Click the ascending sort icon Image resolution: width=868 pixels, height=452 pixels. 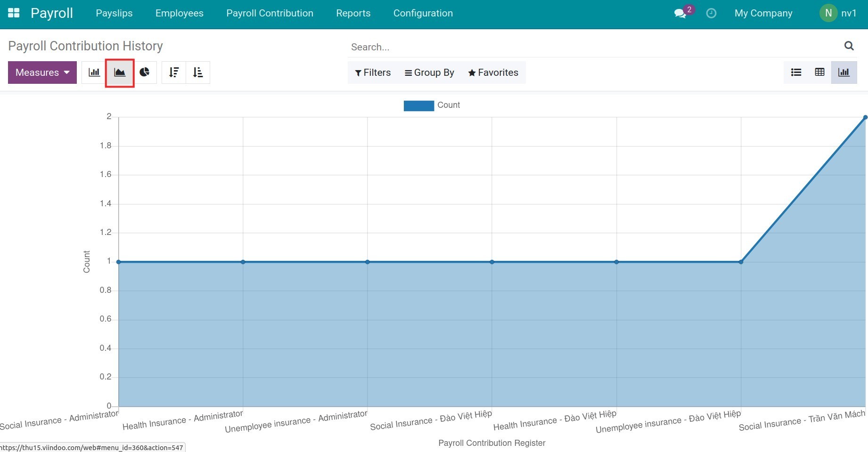(198, 72)
